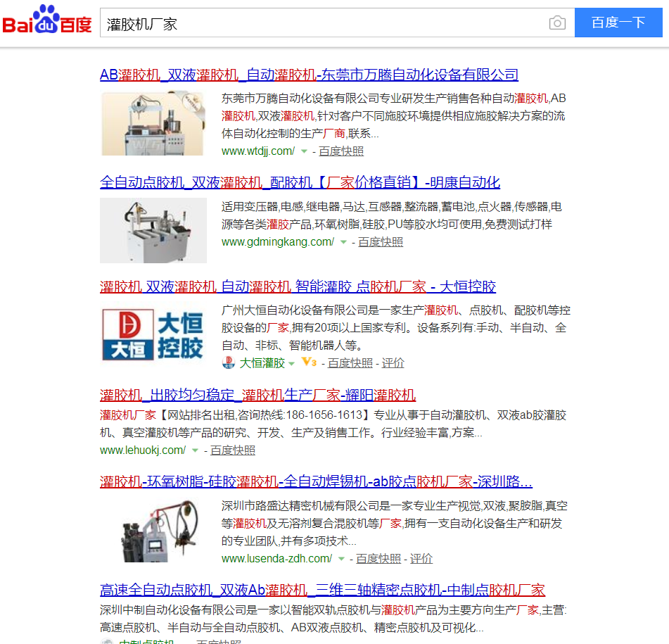The height and width of the screenshot is (644, 669).
Task: Open 评价 for 大恒灌胶 result
Action: (393, 363)
